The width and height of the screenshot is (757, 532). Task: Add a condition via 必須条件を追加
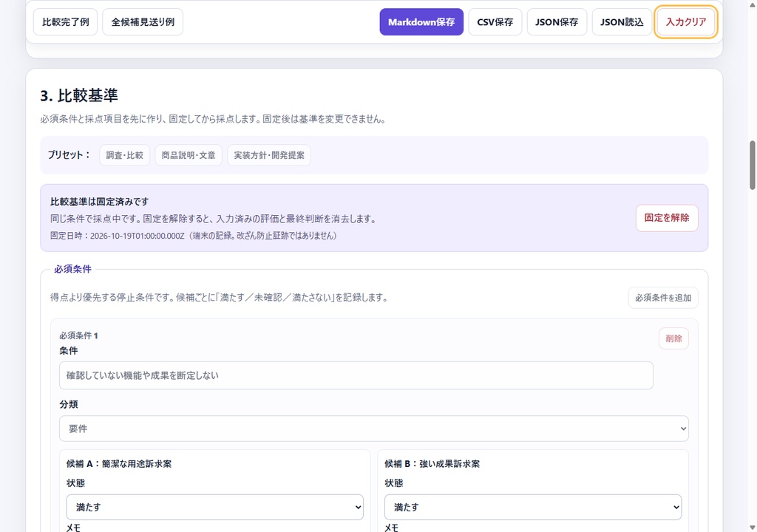[663, 298]
